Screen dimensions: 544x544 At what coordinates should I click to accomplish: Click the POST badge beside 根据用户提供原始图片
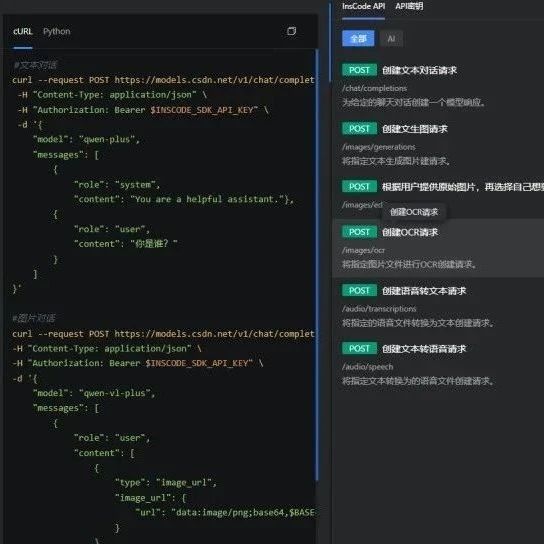pos(359,187)
